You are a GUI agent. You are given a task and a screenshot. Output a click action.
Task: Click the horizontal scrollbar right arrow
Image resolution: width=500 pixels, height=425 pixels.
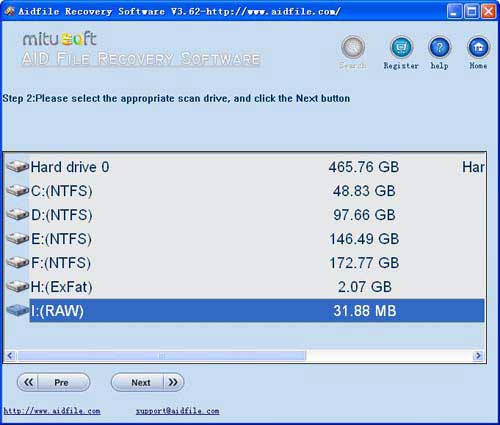[x=478, y=356]
